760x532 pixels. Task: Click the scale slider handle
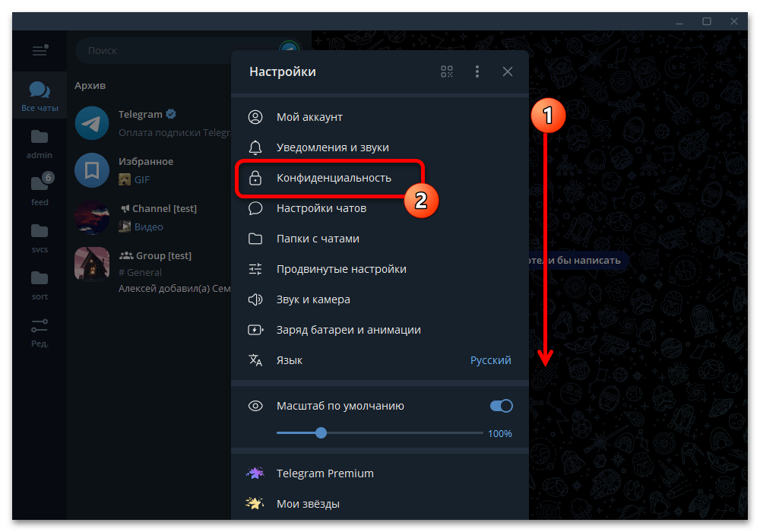click(321, 432)
